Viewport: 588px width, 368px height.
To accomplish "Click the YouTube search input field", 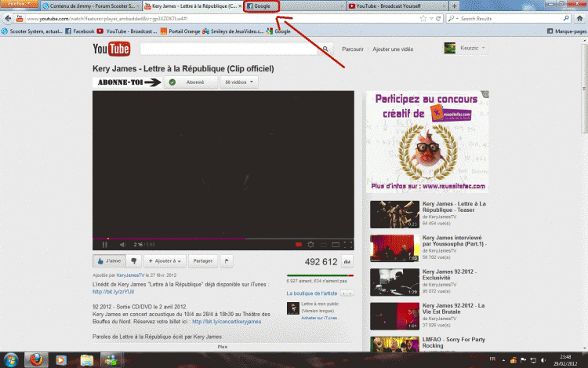I will 229,49.
